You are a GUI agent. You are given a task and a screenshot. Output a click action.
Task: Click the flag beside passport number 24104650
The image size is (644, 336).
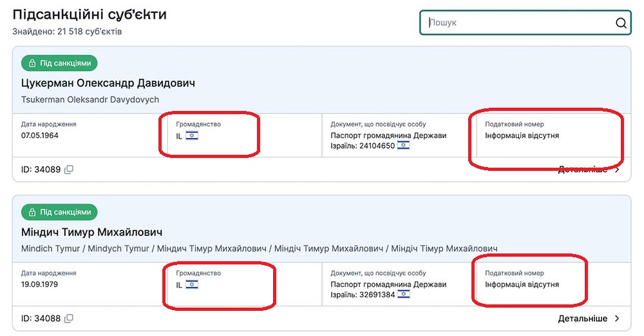pyautogui.click(x=404, y=146)
